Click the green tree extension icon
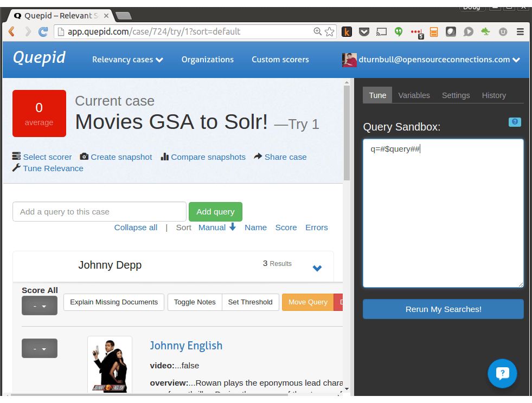This screenshot has height=403, width=532. (x=485, y=31)
